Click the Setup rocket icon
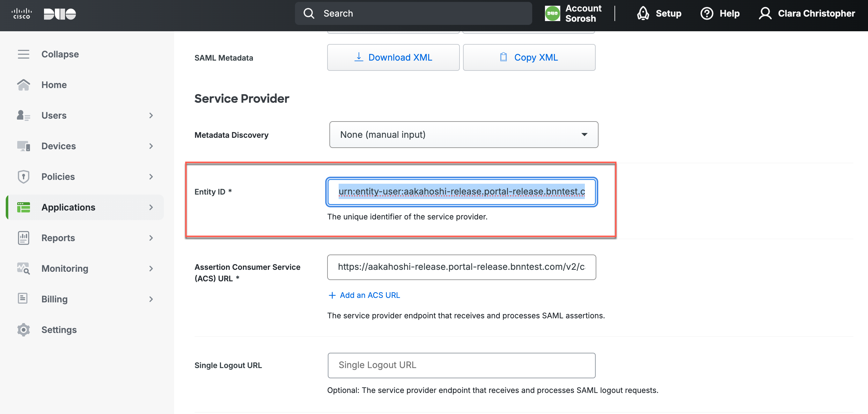This screenshot has height=414, width=868. click(x=643, y=13)
